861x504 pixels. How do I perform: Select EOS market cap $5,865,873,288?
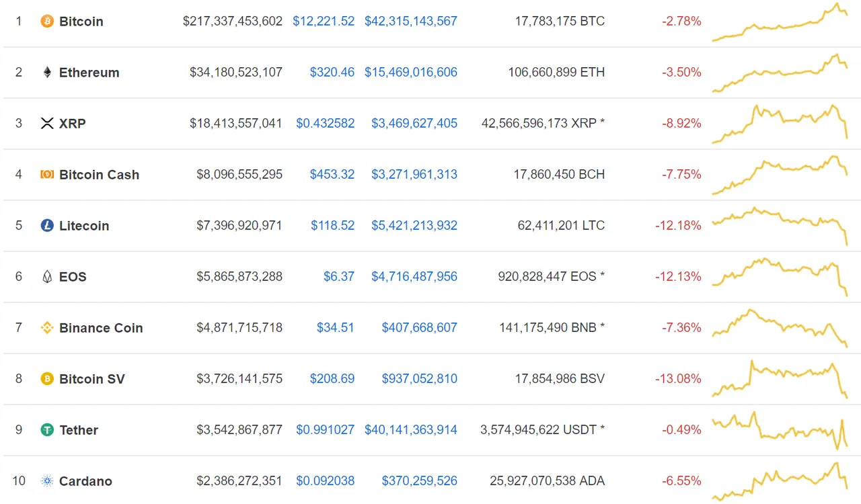239,277
